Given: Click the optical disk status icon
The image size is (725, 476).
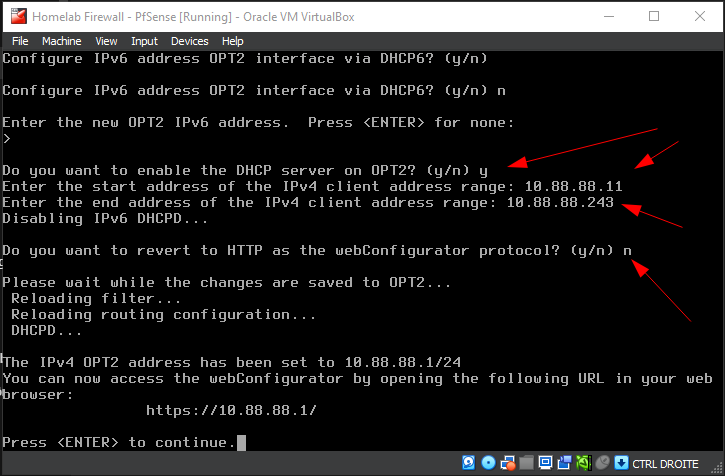Looking at the screenshot, I should pyautogui.click(x=488, y=463).
